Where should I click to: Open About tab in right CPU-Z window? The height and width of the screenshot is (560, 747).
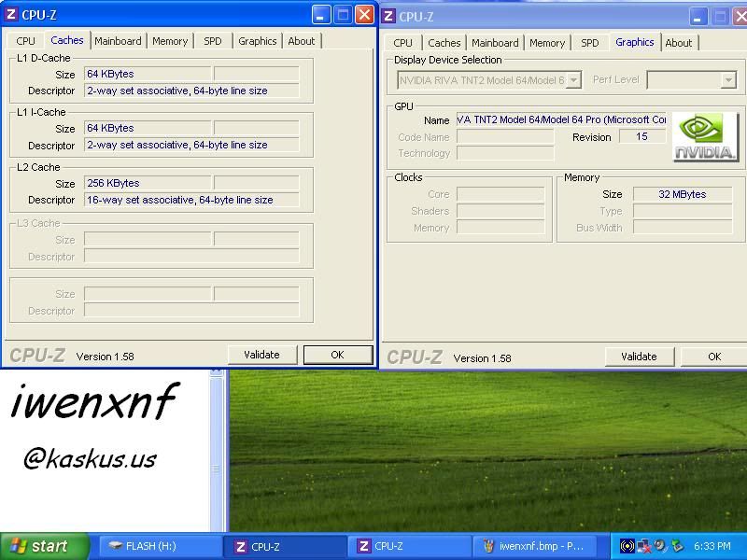(x=679, y=43)
